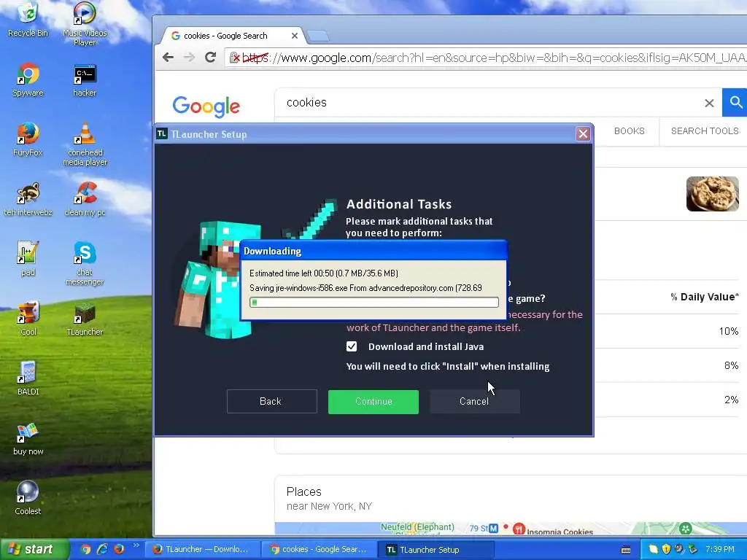
Task: Click the Windows start button
Action: point(34,549)
